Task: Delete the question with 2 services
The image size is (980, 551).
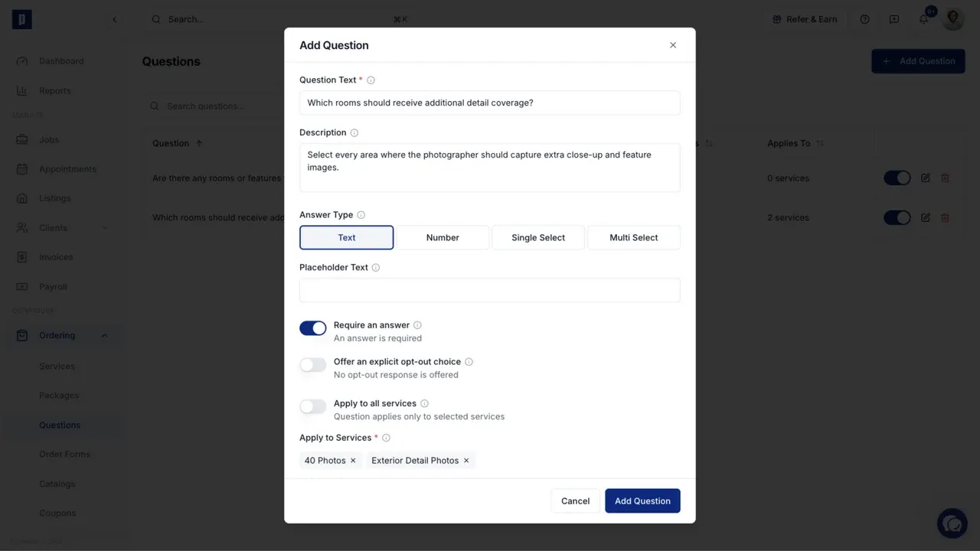Action: (x=945, y=217)
